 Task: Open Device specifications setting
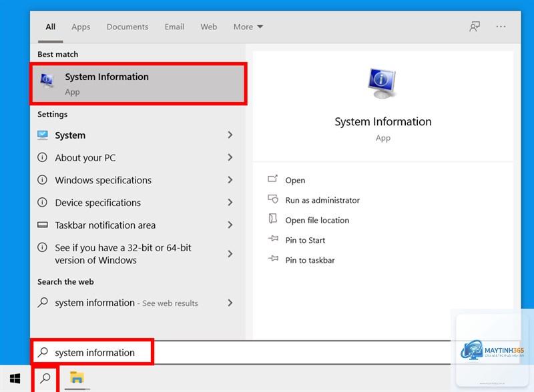click(136, 203)
